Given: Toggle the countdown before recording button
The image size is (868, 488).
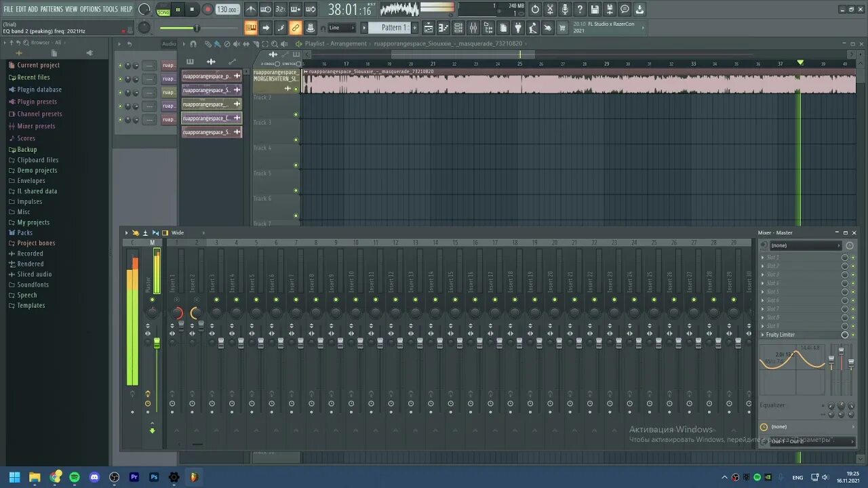Looking at the screenshot, I should (281, 9).
